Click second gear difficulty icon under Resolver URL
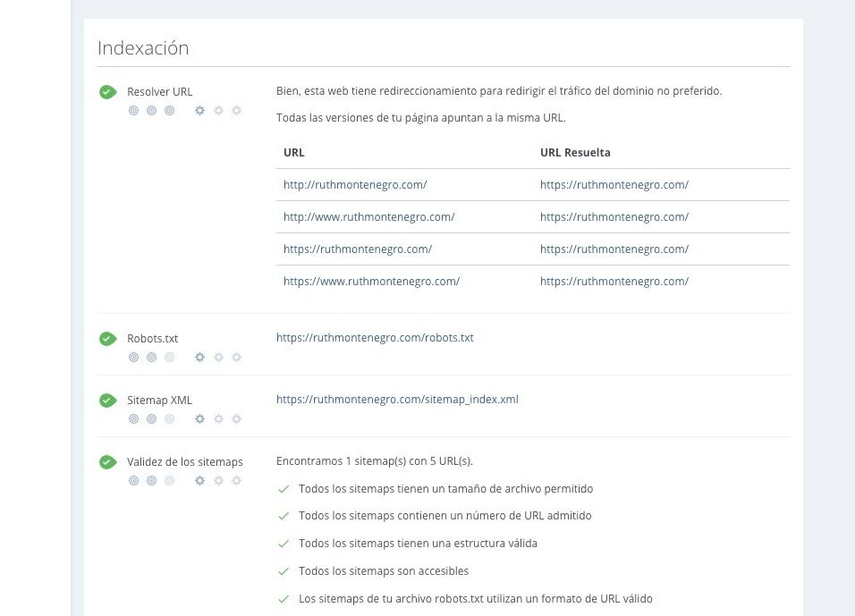The height and width of the screenshot is (616, 855). coord(218,111)
